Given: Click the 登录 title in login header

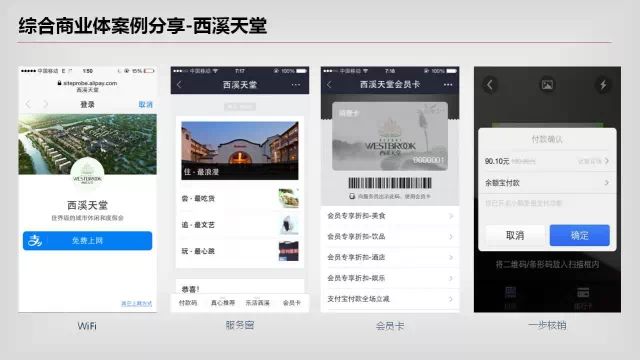Looking at the screenshot, I should [x=87, y=104].
